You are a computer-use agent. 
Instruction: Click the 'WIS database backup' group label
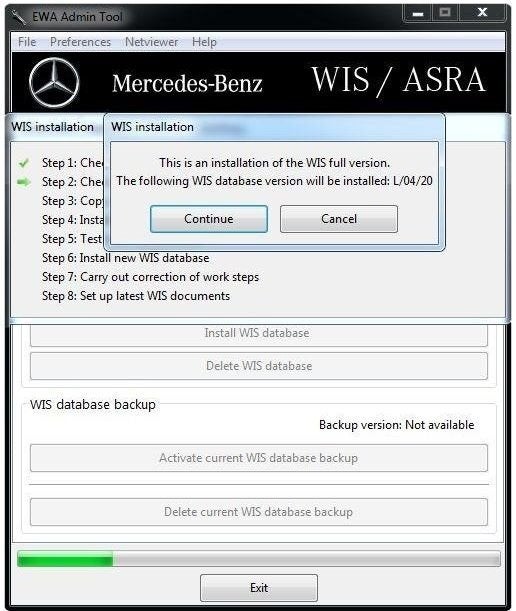(x=93, y=404)
